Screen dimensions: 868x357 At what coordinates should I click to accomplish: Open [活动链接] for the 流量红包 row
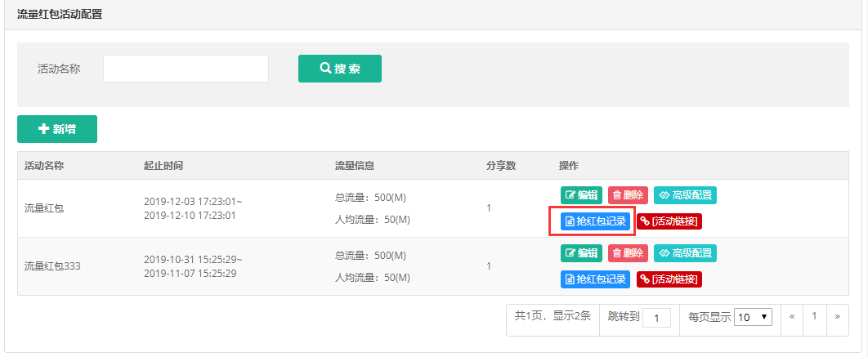pyautogui.click(x=669, y=221)
